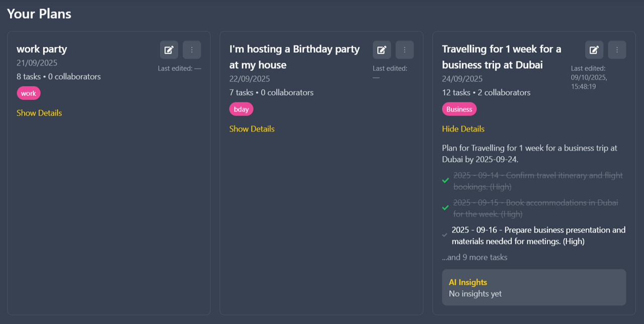The height and width of the screenshot is (324, 644).
Task: Click the AI Insights heading
Action: point(468,282)
